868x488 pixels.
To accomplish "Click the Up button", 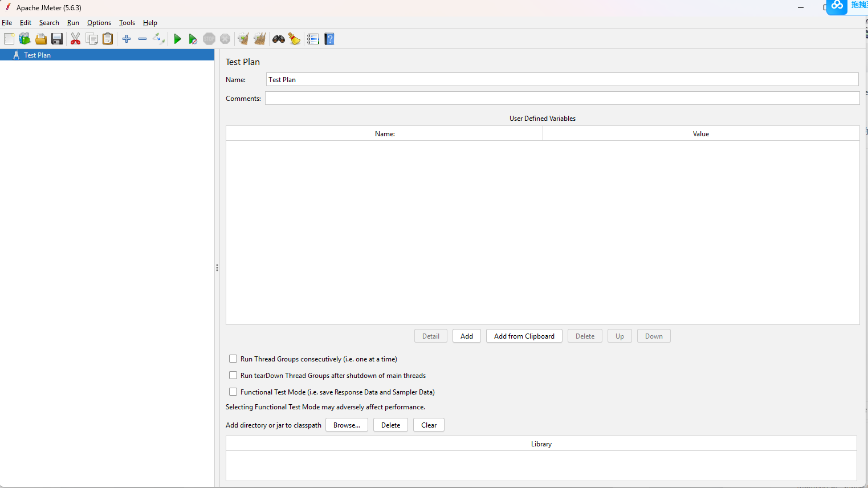I will (x=620, y=336).
